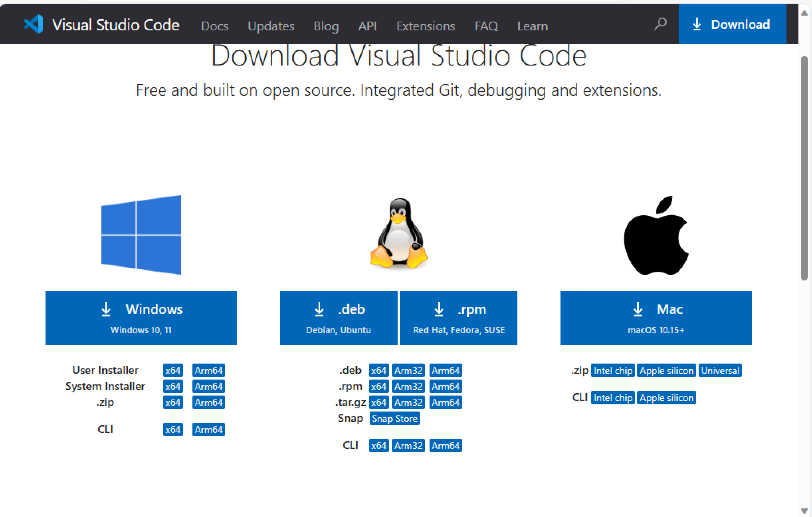Open the Docs menu item

coord(215,26)
